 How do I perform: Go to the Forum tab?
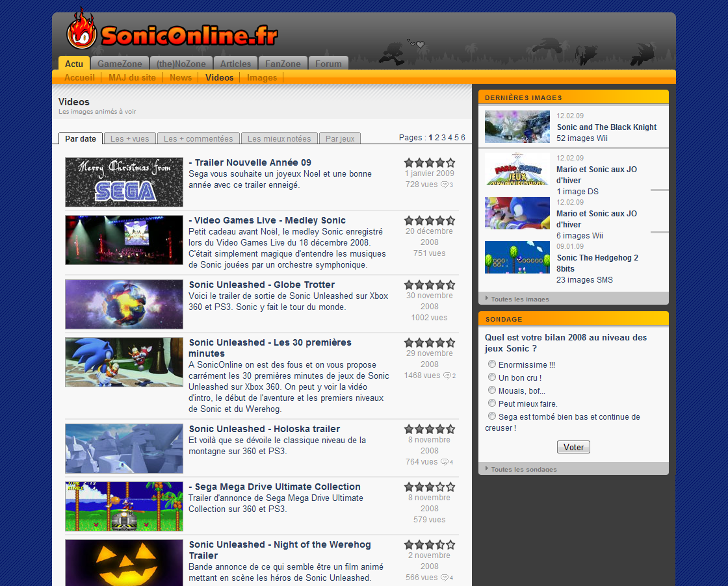click(x=328, y=64)
